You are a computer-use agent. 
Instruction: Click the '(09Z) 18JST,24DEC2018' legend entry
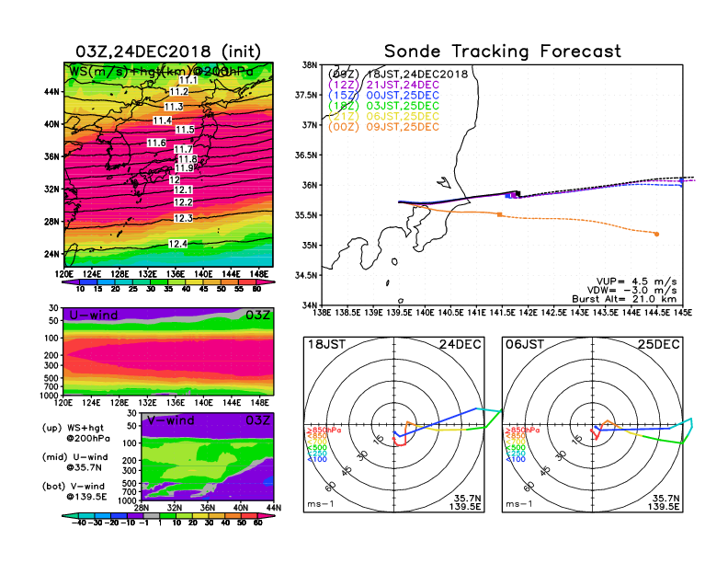pos(397,75)
